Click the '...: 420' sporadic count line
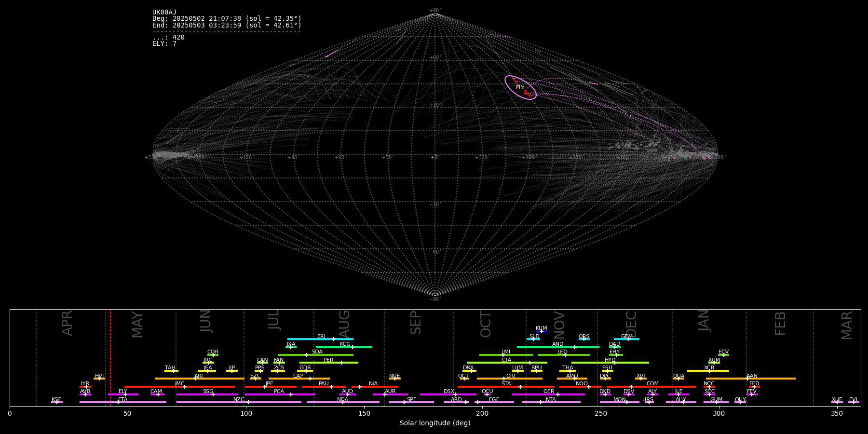The height and width of the screenshot is (434, 868). 168,37
